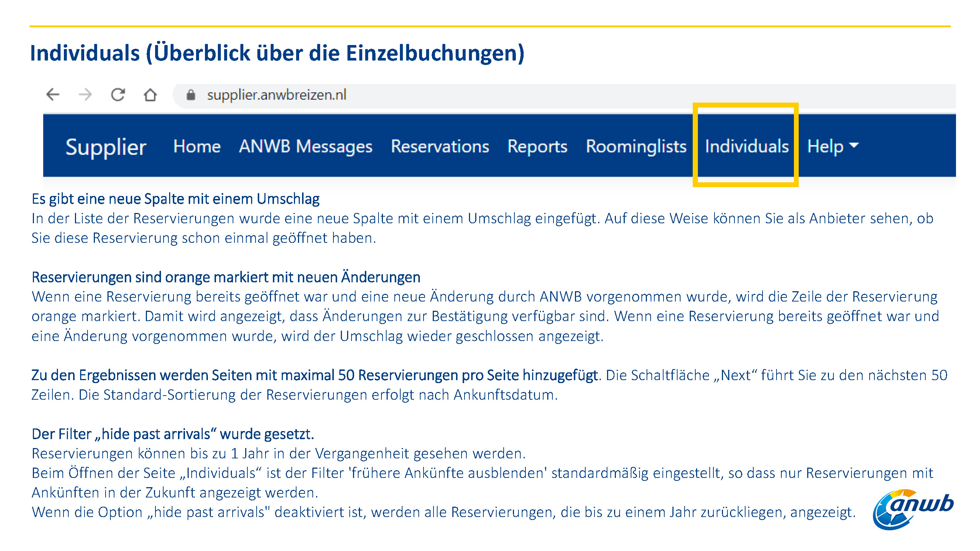Click the slide title "Individuals (Überblick über die Einzelbuchungen)"
The height and width of the screenshot is (551, 980).
click(277, 52)
